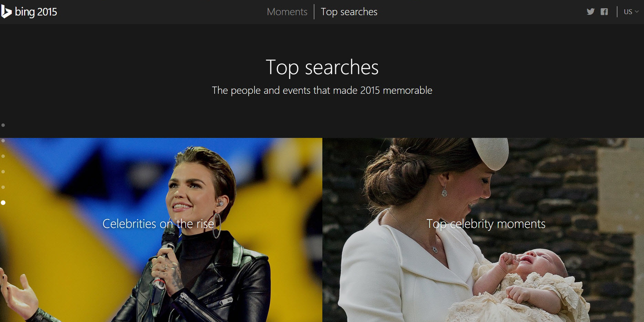
Task: Expand the chevron arrow beside US
Action: coord(637,12)
